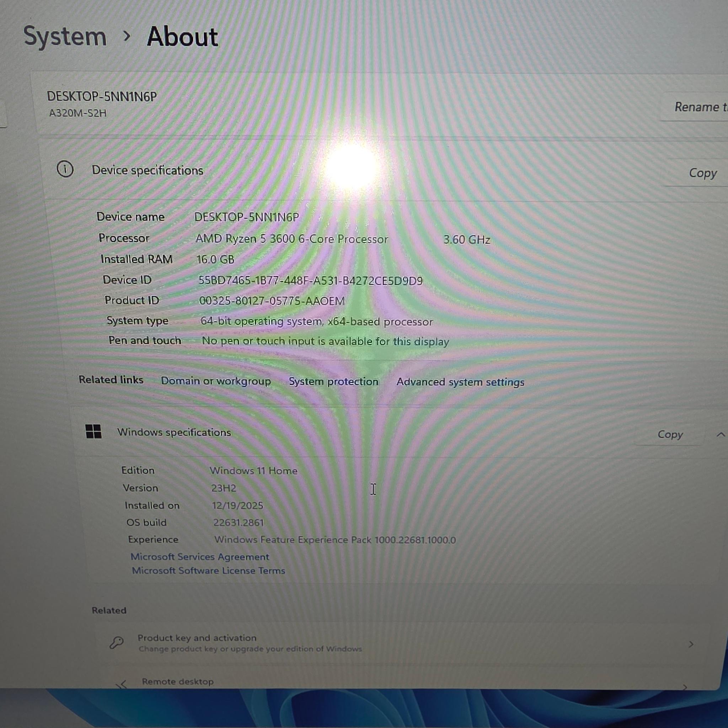This screenshot has width=728, height=728.
Task: Collapse the Windows specifications section
Action: 720,435
